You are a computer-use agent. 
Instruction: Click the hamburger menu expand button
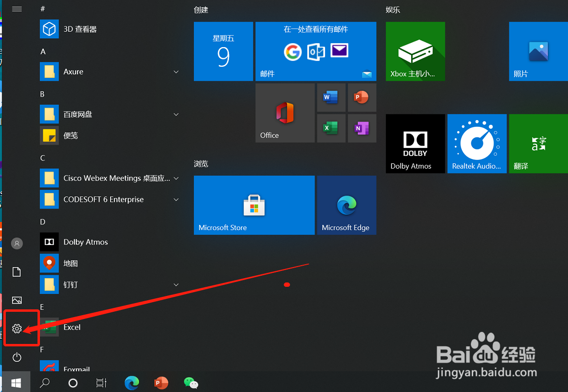(17, 9)
